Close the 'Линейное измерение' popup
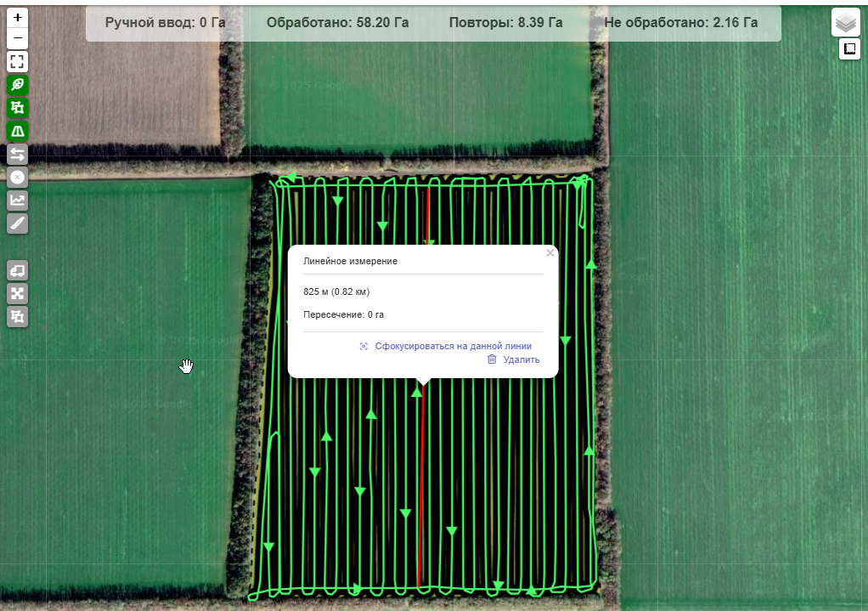Screen dimensions: 868x611 (550, 253)
